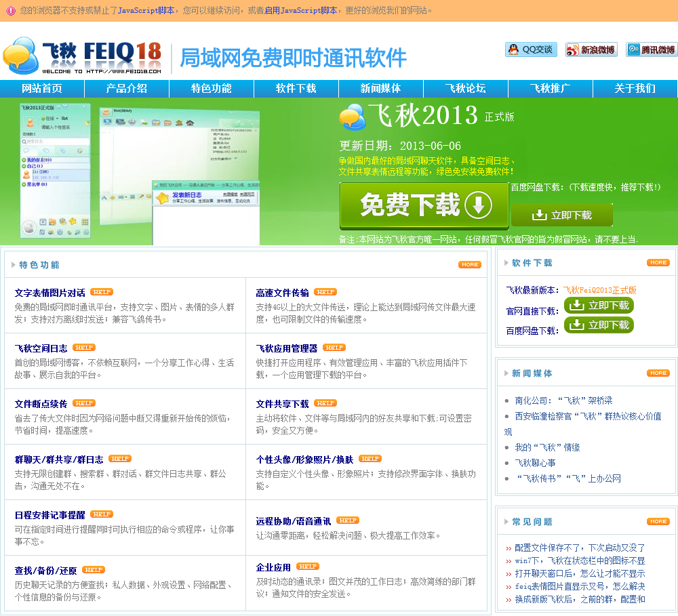Screen dimensions: 678x616
Task: Click the HELP badge beside 高速文件传输
Action: tap(325, 292)
